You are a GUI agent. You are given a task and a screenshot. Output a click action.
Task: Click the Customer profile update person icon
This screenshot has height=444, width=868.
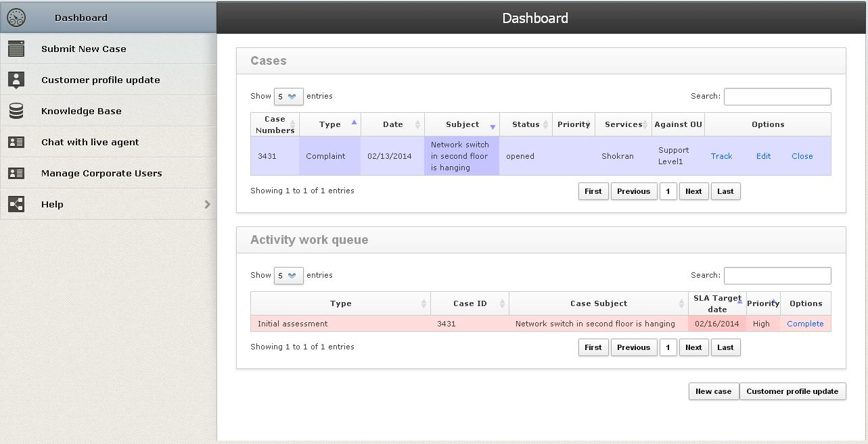pyautogui.click(x=16, y=80)
